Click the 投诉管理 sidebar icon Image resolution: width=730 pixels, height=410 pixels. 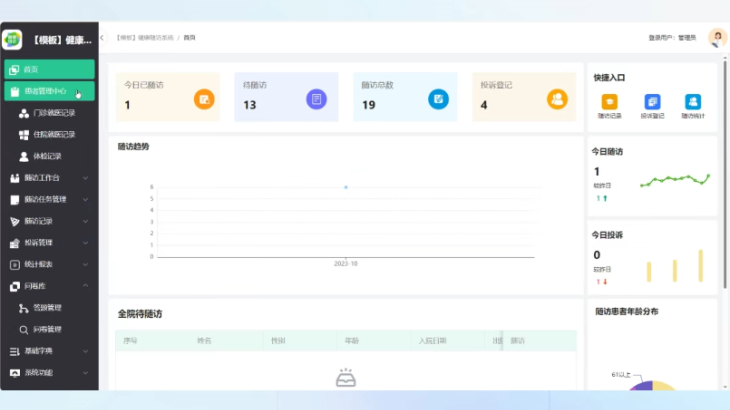[15, 243]
